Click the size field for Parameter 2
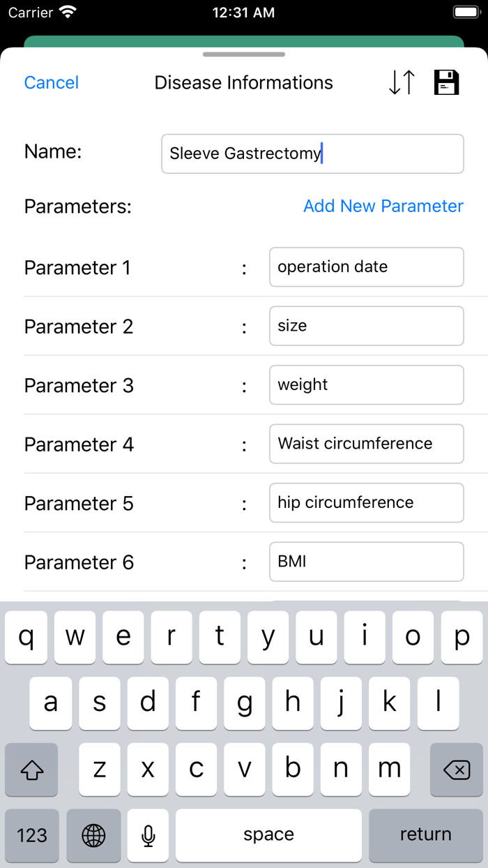The image size is (488, 868). point(366,326)
